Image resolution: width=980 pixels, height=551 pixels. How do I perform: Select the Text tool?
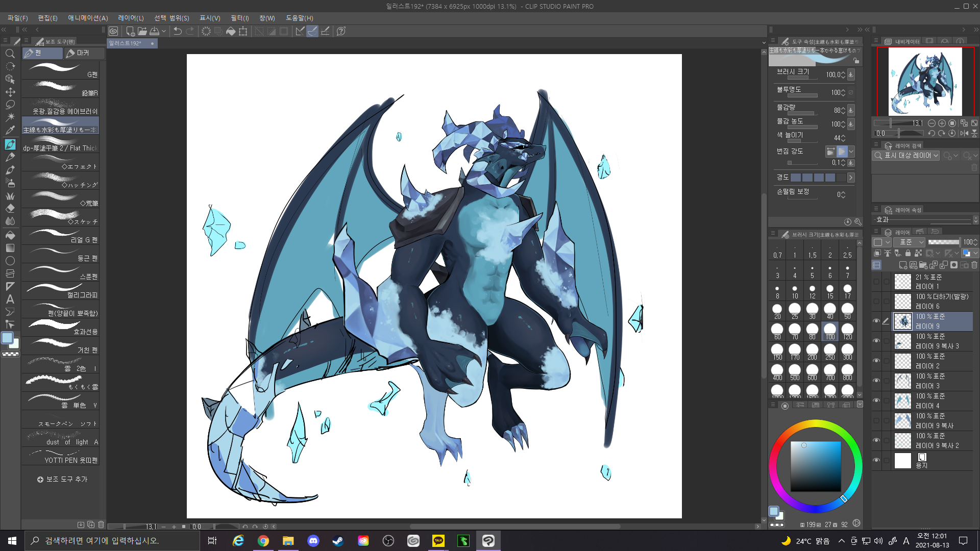tap(10, 299)
